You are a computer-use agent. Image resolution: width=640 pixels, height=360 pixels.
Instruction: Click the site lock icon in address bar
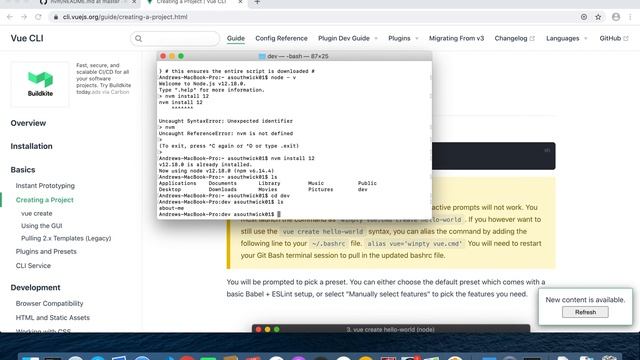(x=56, y=17)
